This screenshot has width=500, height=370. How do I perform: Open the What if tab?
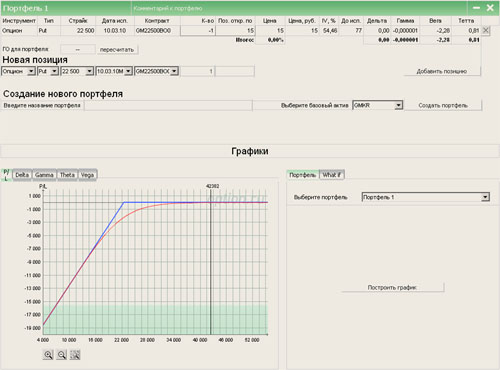point(332,175)
